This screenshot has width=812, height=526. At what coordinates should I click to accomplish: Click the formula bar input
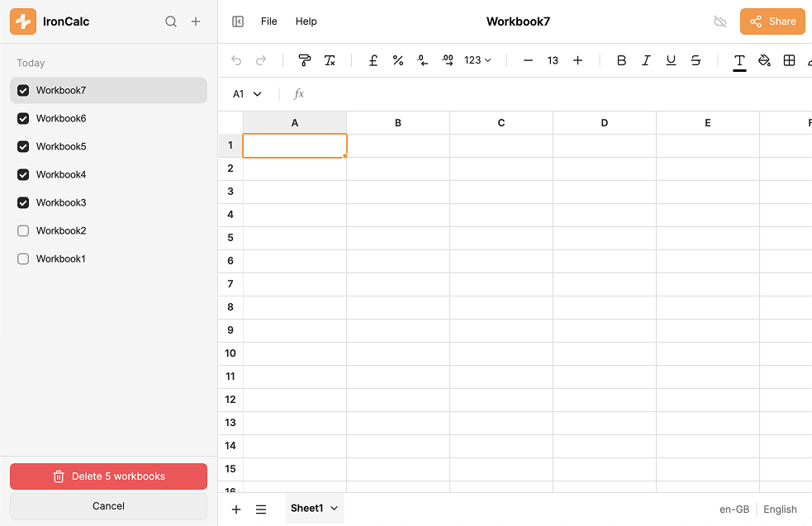559,94
